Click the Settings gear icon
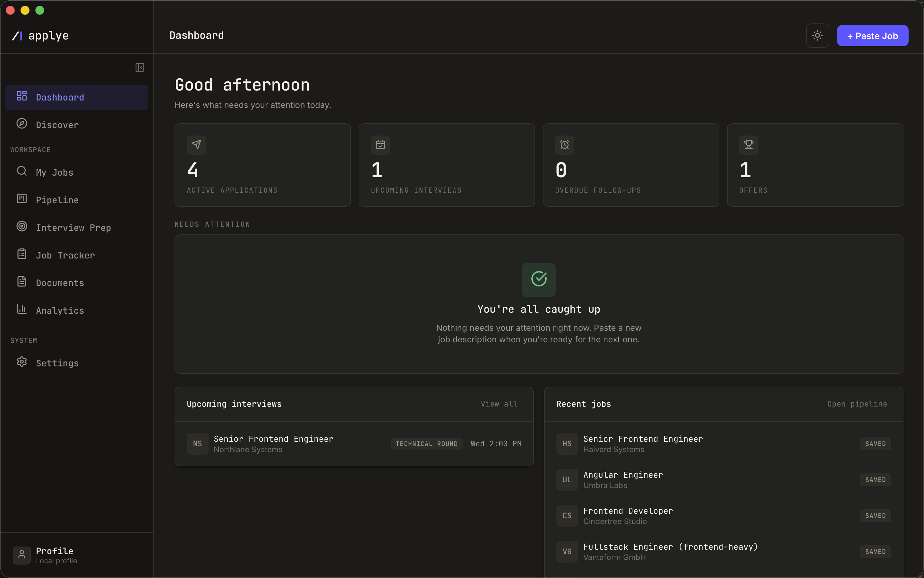The height and width of the screenshot is (578, 924). 22,362
